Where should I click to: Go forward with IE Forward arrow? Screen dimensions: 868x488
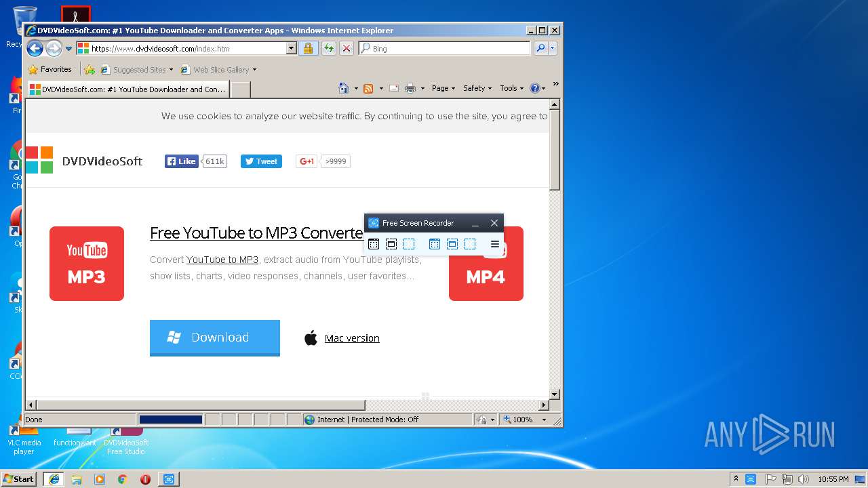pyautogui.click(x=54, y=48)
